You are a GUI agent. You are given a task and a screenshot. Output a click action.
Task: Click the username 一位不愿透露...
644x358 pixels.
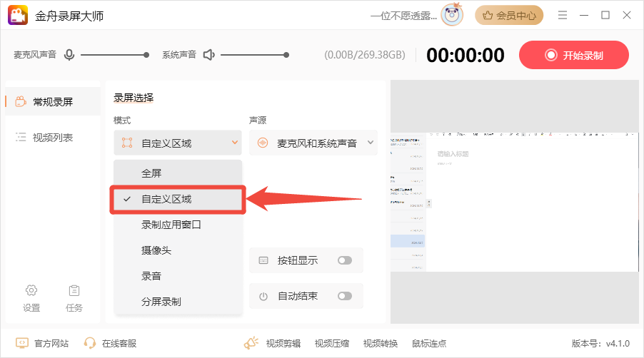tap(403, 16)
